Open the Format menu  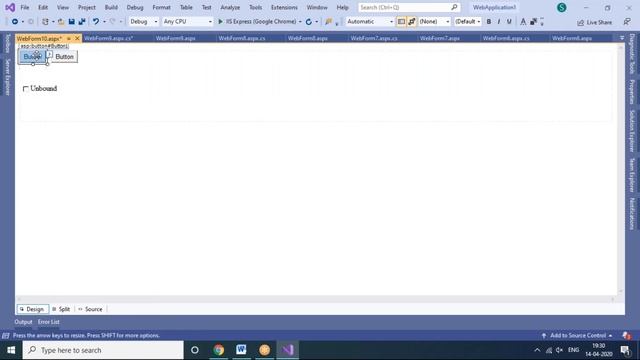coord(161,7)
